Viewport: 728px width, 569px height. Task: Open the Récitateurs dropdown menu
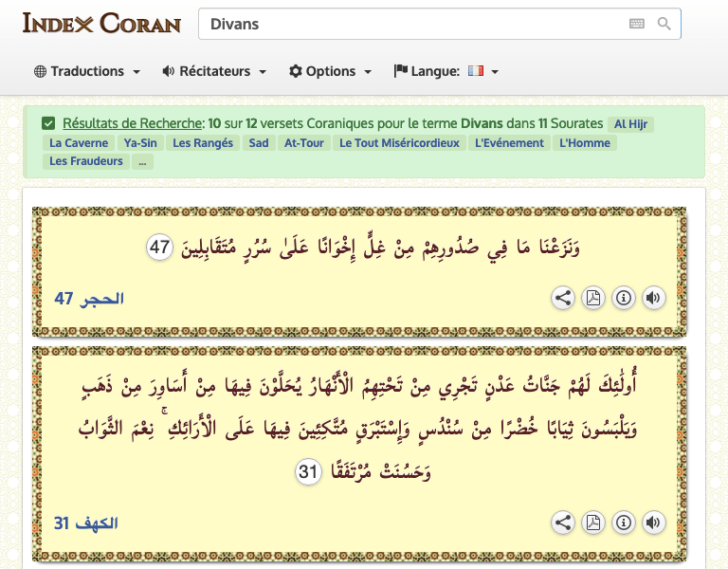click(214, 71)
